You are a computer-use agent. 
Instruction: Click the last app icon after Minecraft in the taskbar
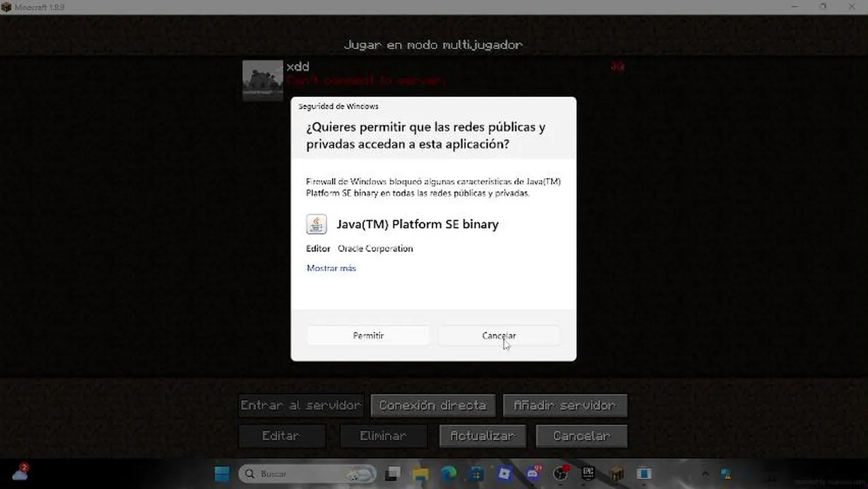pyautogui.click(x=645, y=473)
